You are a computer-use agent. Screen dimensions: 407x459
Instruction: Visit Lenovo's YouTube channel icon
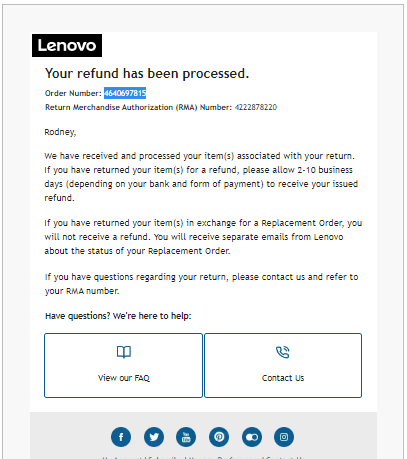coord(186,437)
